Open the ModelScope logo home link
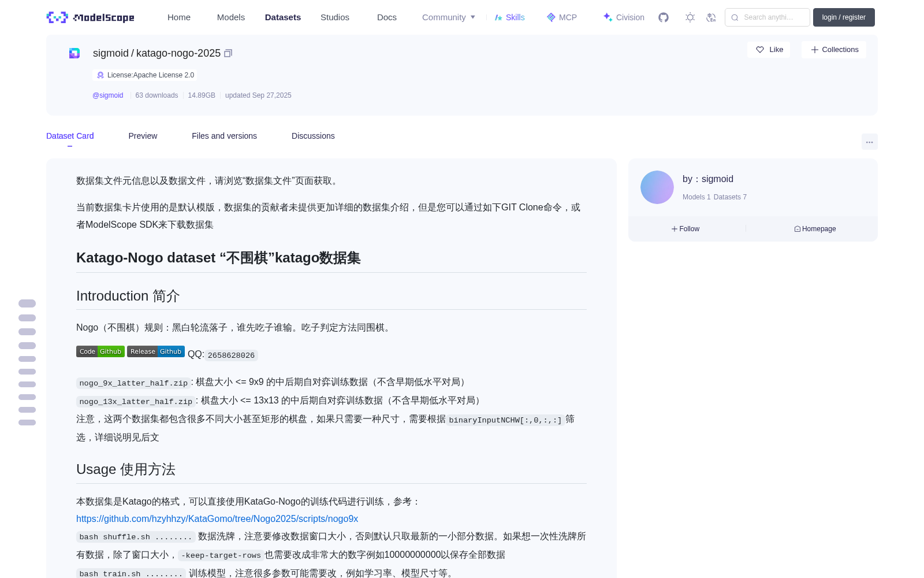Image resolution: width=924 pixels, height=578 pixels. tap(90, 17)
